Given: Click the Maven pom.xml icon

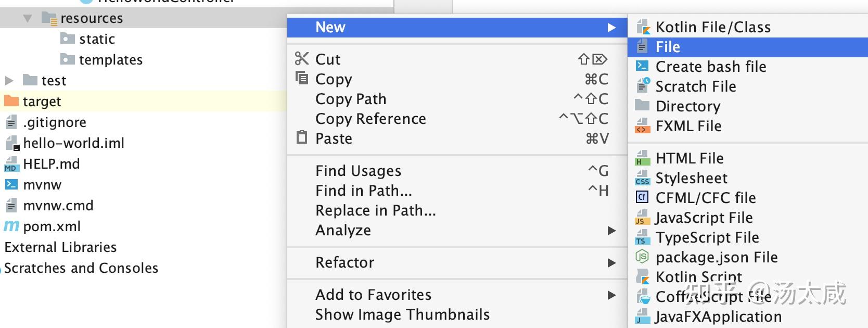Looking at the screenshot, I should 11,226.
